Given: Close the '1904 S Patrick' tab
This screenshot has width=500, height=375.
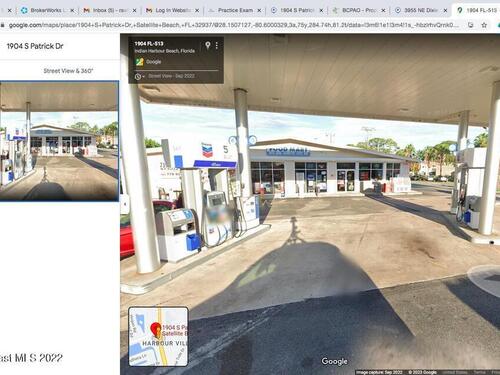Looking at the screenshot, I should pyautogui.click(x=321, y=11).
